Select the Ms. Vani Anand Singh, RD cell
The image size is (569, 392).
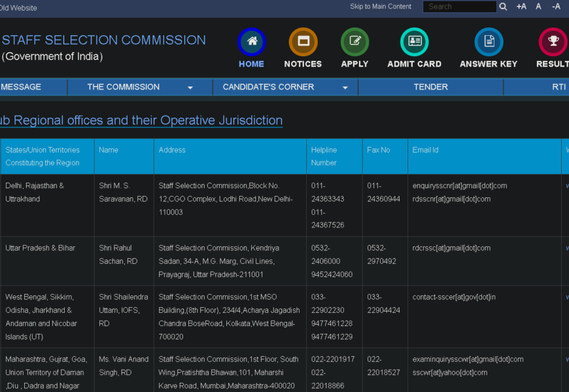(x=124, y=370)
